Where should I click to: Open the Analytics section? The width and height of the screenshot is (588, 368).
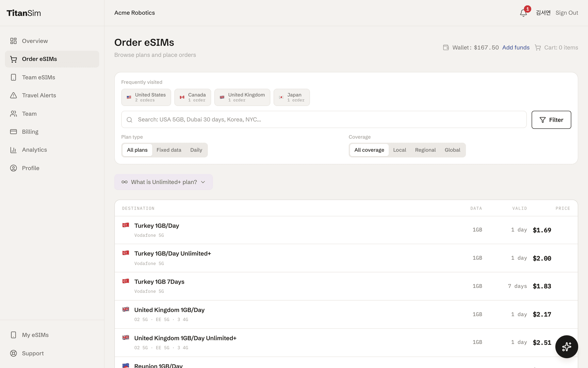pyautogui.click(x=52, y=150)
